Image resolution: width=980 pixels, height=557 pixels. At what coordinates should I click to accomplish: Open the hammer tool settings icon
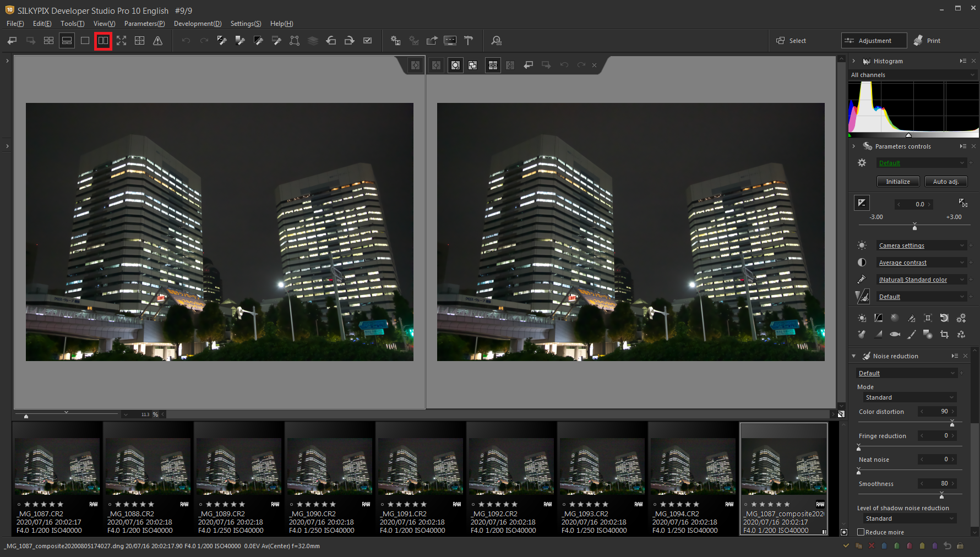[x=469, y=41]
